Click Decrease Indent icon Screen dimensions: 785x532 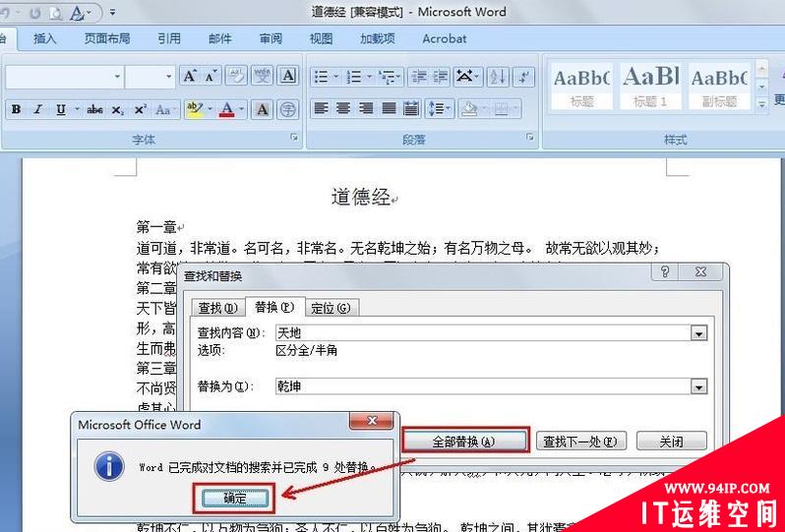click(418, 77)
